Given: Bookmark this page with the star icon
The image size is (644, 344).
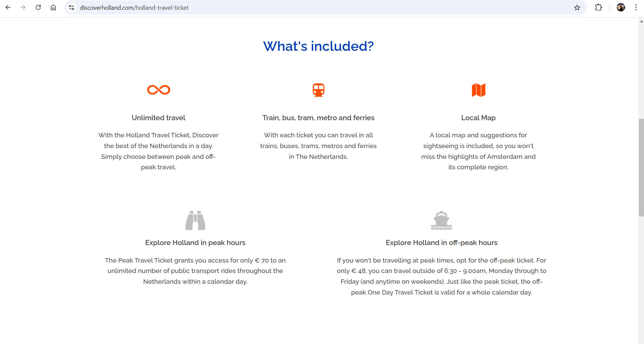Looking at the screenshot, I should click(x=577, y=7).
